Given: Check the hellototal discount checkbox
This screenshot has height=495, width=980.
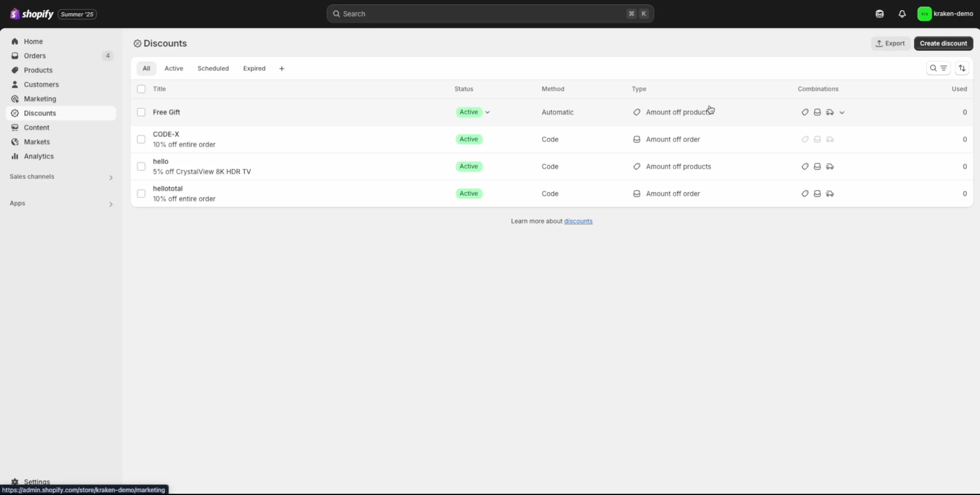Looking at the screenshot, I should click(141, 193).
